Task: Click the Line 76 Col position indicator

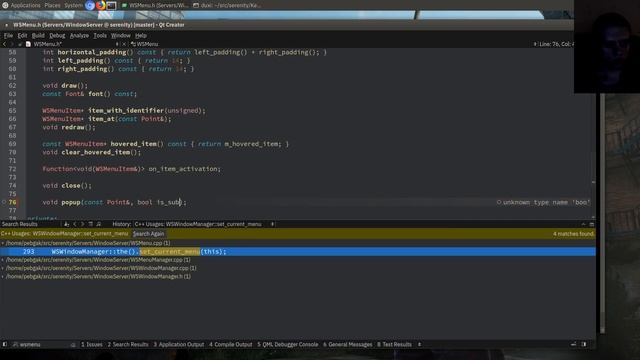Action: [556, 44]
